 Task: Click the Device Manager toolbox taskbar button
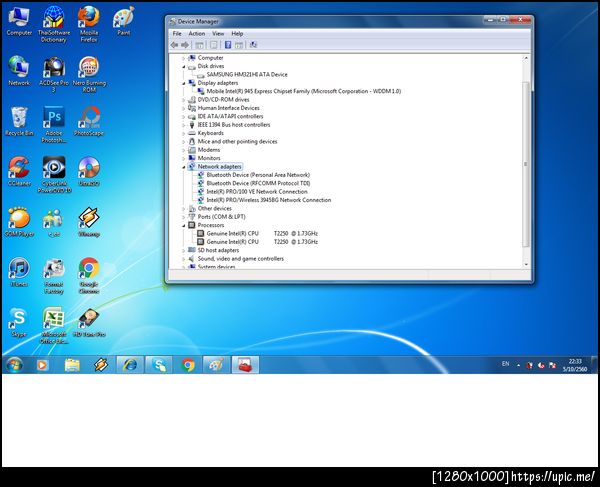(x=245, y=365)
